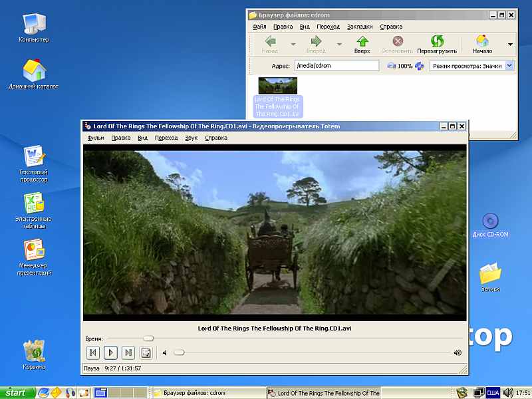
Task: Click the Адрес field containing /media/cdrom
Action: tap(336, 65)
